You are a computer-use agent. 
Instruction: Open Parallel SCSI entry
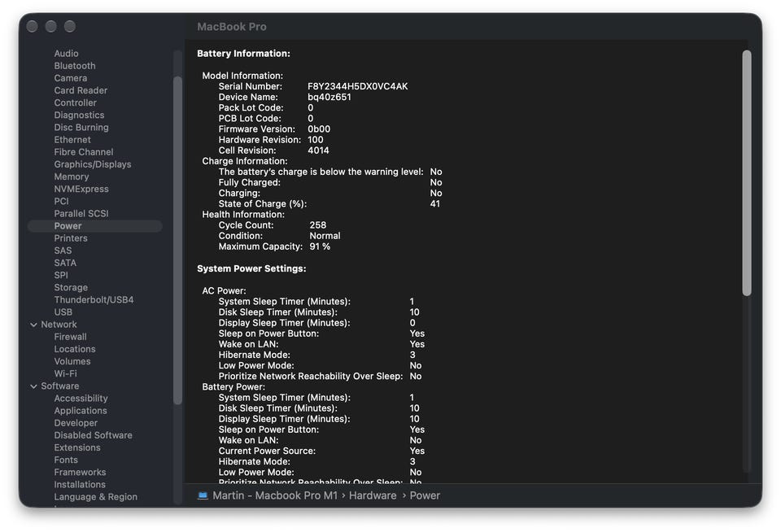point(81,214)
